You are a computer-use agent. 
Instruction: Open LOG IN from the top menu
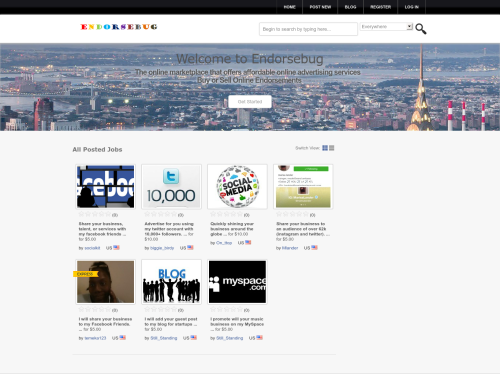(x=411, y=7)
